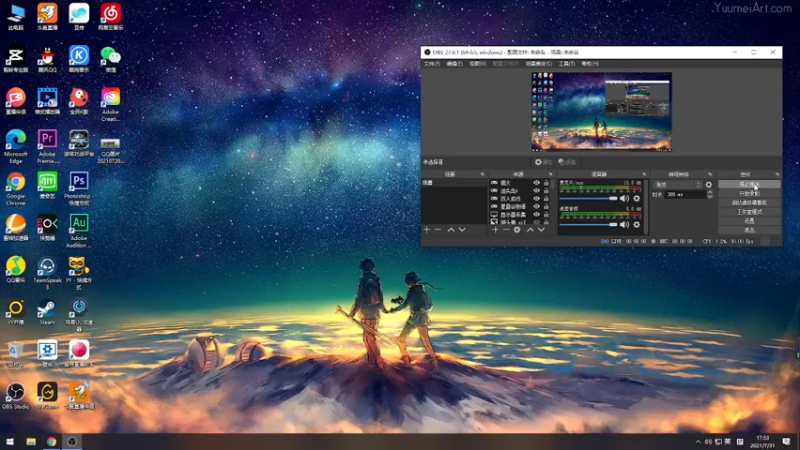Move the source up in the Sources panel
800x450 pixels.
click(x=530, y=230)
